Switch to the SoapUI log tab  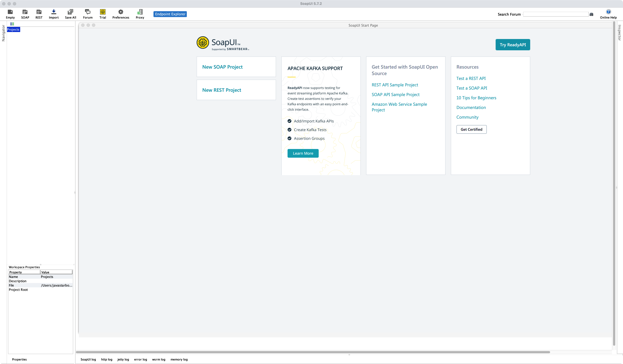(x=88, y=359)
